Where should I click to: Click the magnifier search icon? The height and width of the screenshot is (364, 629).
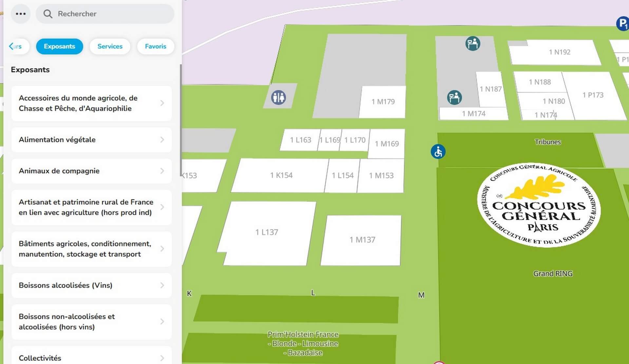[48, 14]
